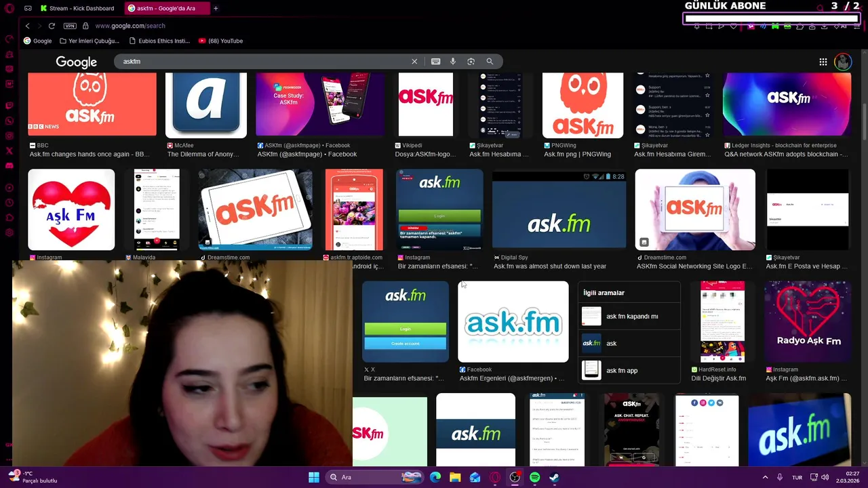Open WhatsApp in the Opera sidebar
The height and width of the screenshot is (488, 868).
[9, 121]
